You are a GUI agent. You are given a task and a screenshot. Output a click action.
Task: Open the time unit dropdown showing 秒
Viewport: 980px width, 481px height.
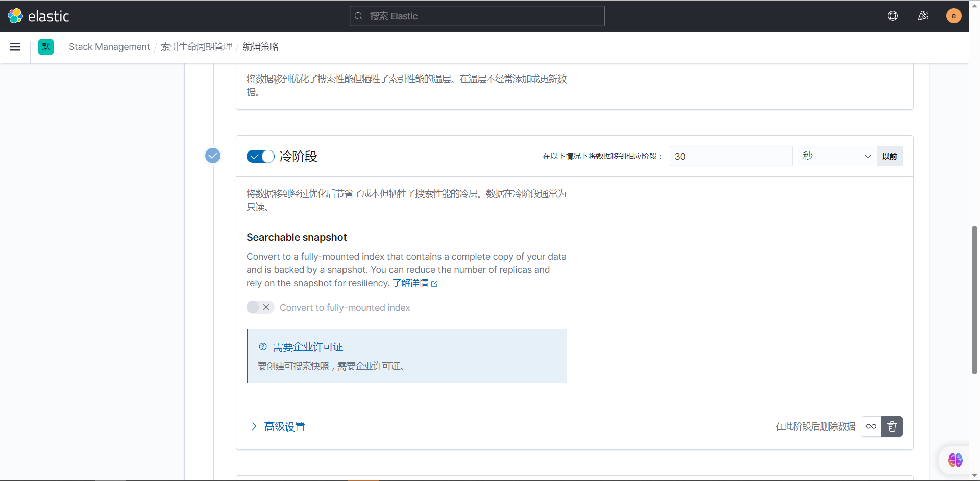click(837, 156)
